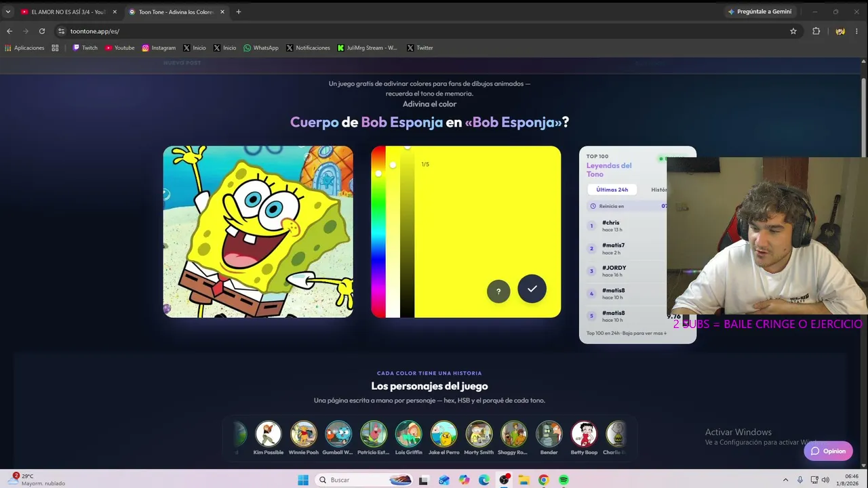Open the browser extensions menu
Image resolution: width=868 pixels, height=488 pixels.
[816, 31]
